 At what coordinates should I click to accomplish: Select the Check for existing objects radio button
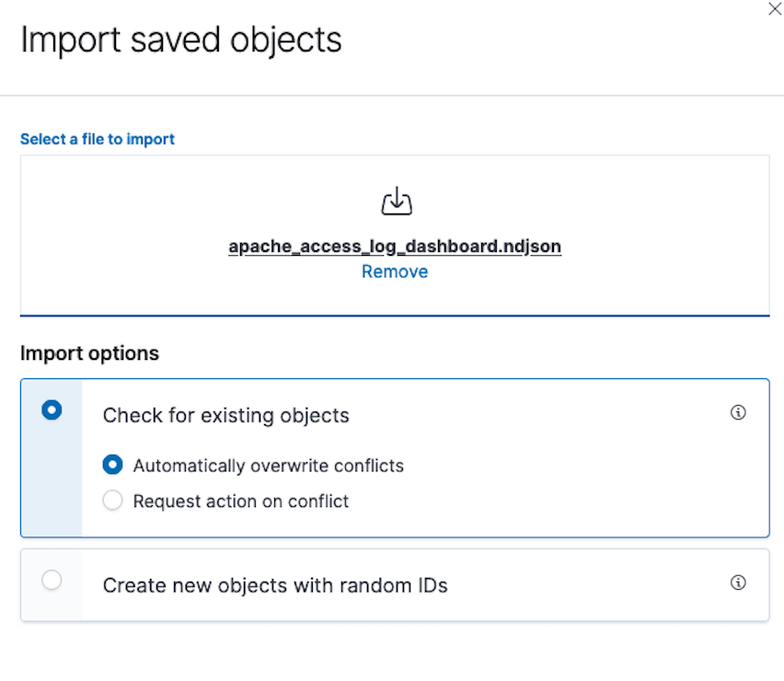pyautogui.click(x=52, y=410)
